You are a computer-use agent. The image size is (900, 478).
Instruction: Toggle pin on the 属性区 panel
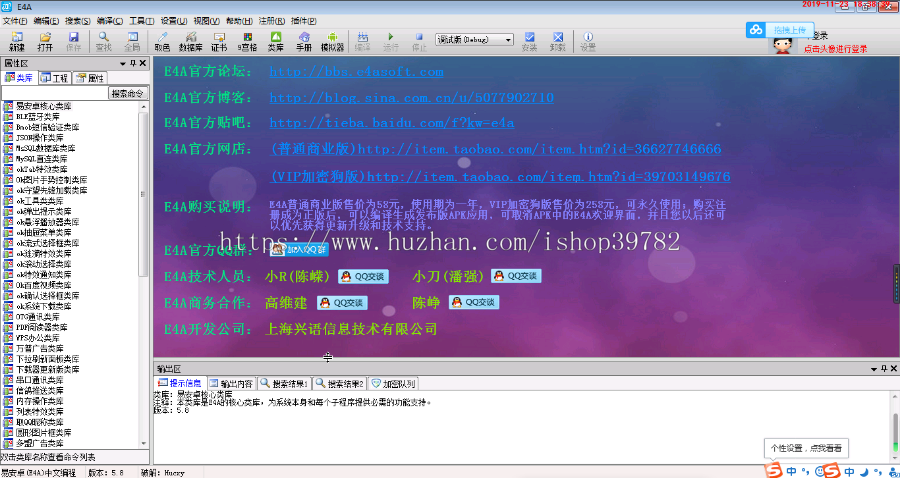(133, 63)
